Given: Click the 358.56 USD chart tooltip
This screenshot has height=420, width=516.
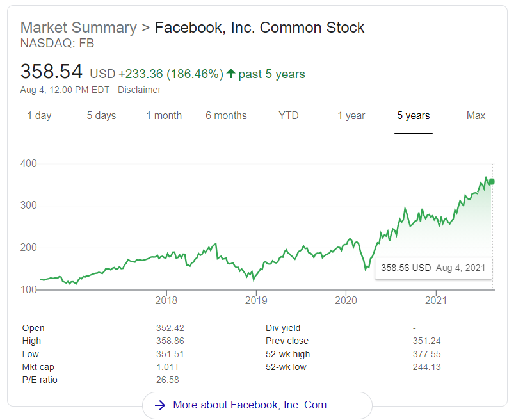Looking at the screenshot, I should pyautogui.click(x=433, y=268).
